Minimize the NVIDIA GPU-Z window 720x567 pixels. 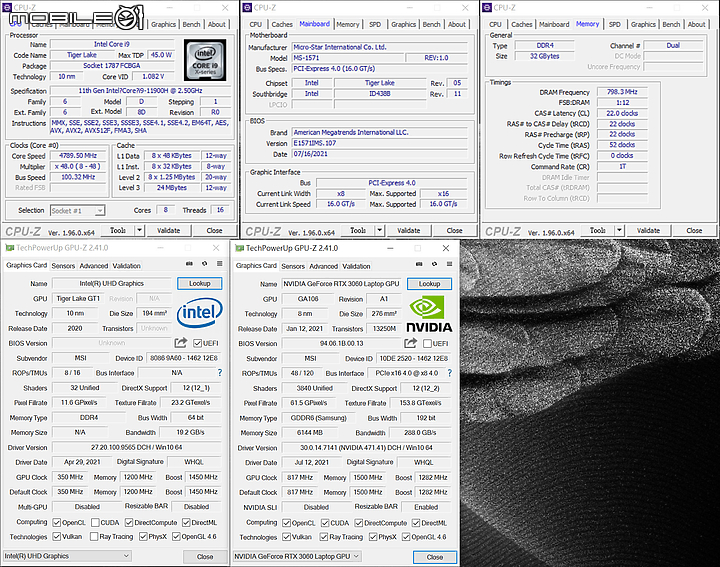390,248
